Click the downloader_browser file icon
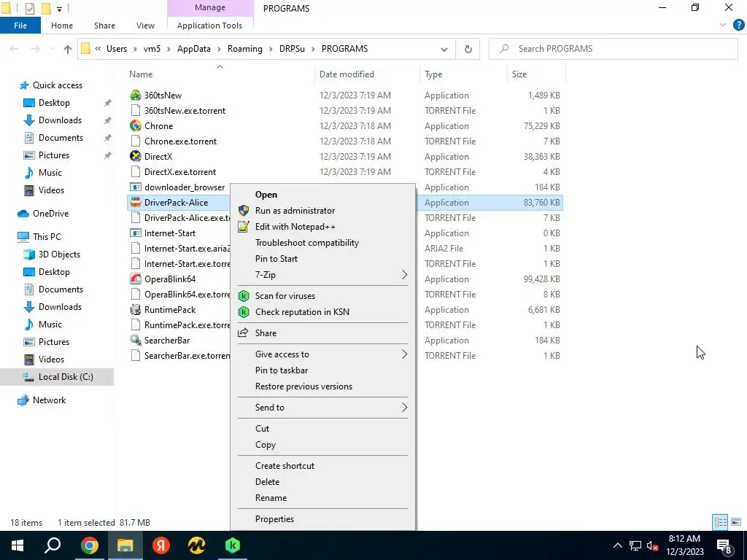The image size is (747, 560). [135, 187]
